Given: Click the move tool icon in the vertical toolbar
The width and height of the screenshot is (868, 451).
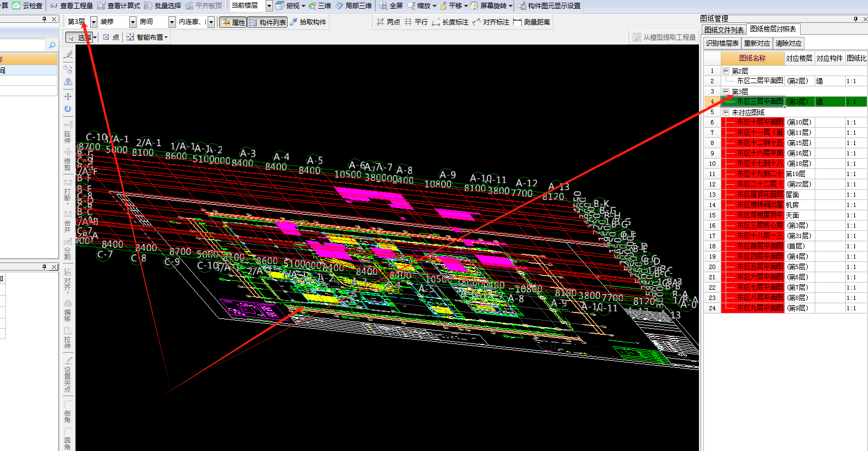Looking at the screenshot, I should [68, 96].
